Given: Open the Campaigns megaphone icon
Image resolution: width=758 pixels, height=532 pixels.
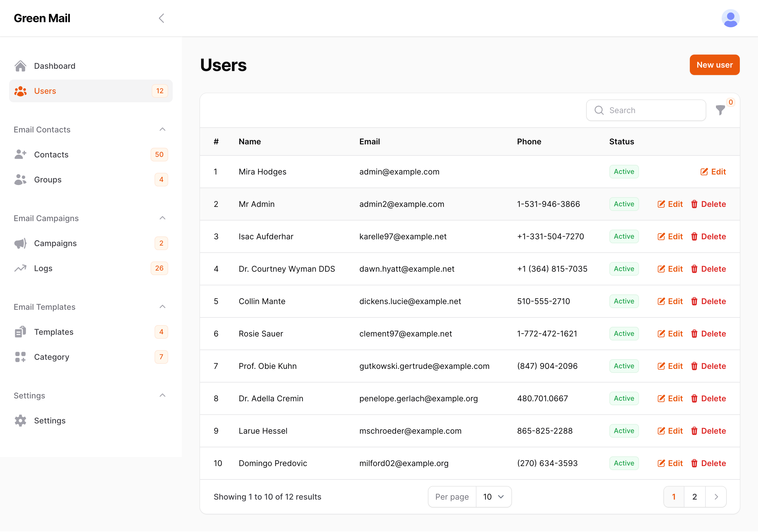Looking at the screenshot, I should (x=20, y=243).
